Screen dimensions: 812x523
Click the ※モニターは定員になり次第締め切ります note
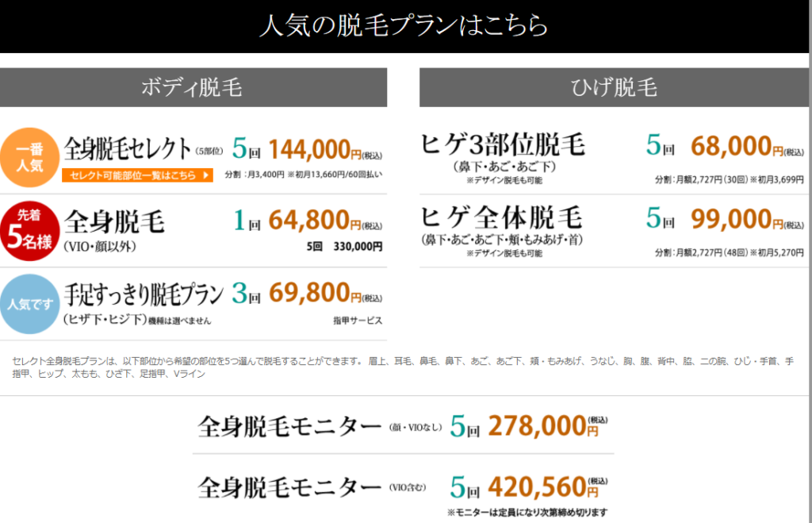(x=527, y=513)
